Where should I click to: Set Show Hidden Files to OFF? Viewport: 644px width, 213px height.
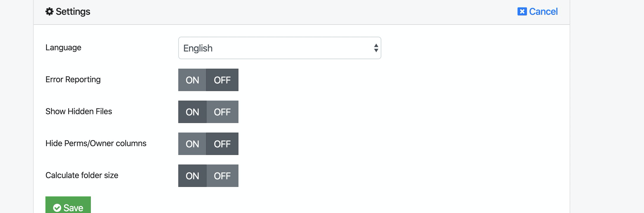coord(222,112)
